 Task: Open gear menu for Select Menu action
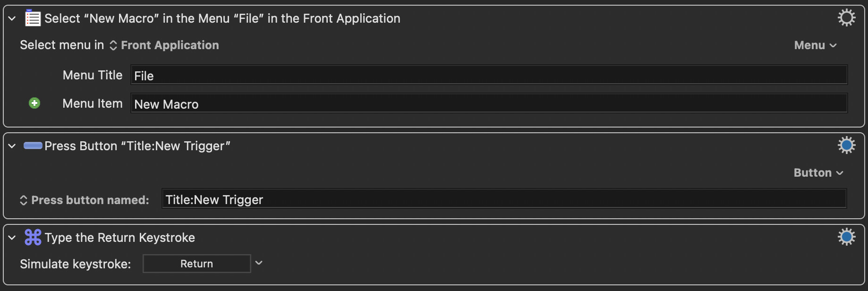846,18
